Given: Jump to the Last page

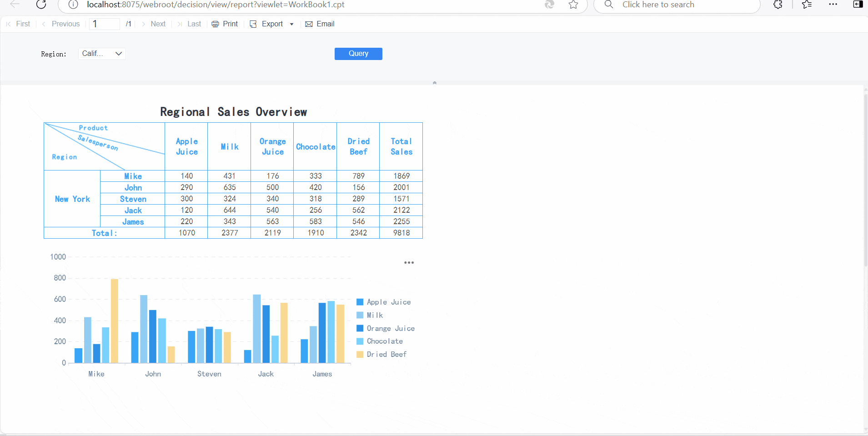Looking at the screenshot, I should pyautogui.click(x=190, y=24).
